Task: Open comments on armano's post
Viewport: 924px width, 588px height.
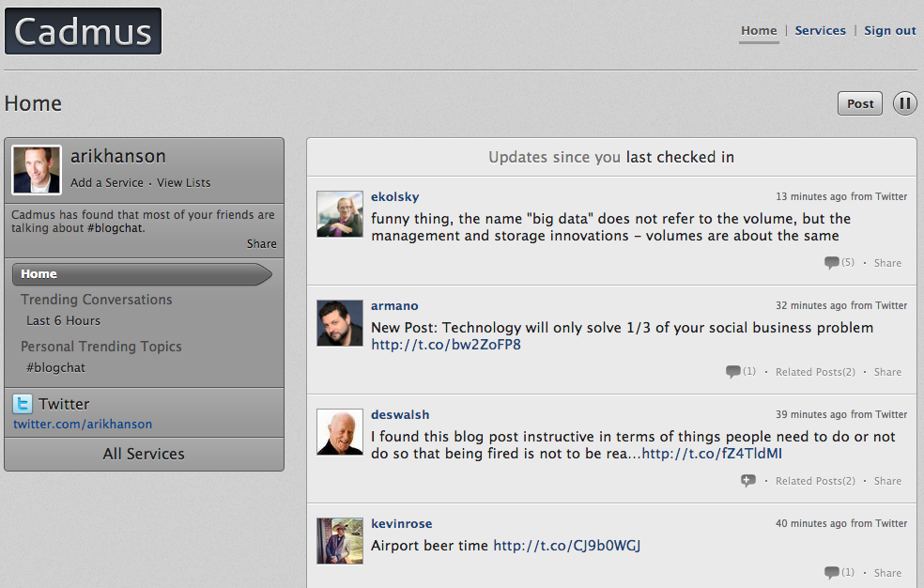Action: [740, 372]
